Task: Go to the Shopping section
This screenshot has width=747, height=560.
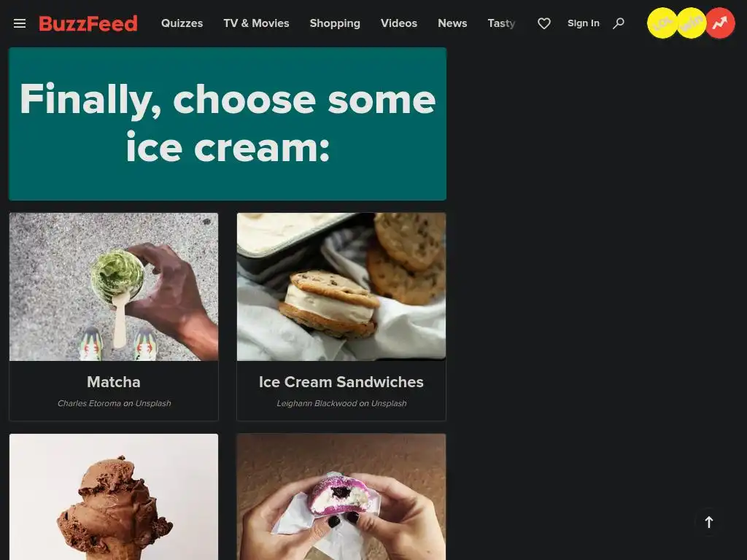Action: pyautogui.click(x=335, y=23)
